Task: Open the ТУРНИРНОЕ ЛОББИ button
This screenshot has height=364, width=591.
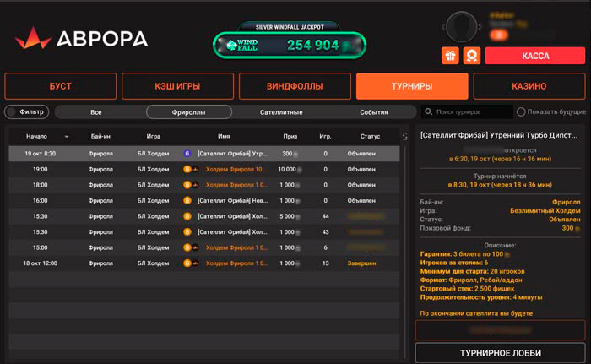Action: pos(500,353)
